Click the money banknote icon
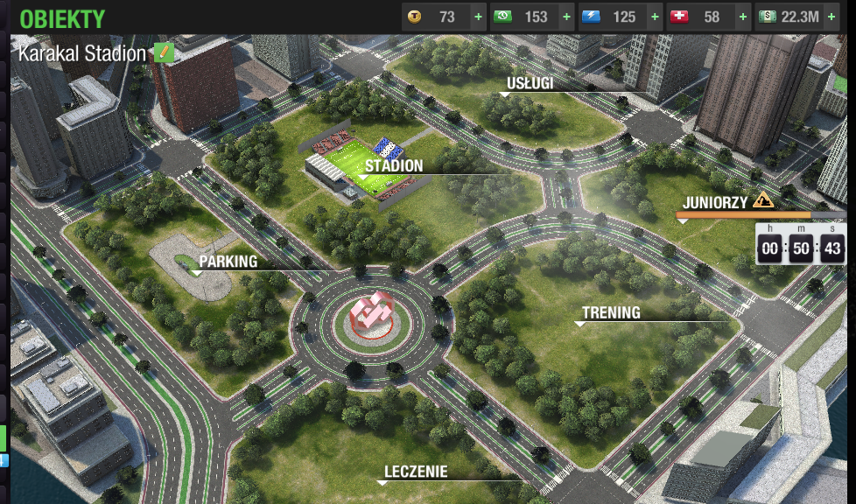The height and width of the screenshot is (504, 856). (x=767, y=17)
